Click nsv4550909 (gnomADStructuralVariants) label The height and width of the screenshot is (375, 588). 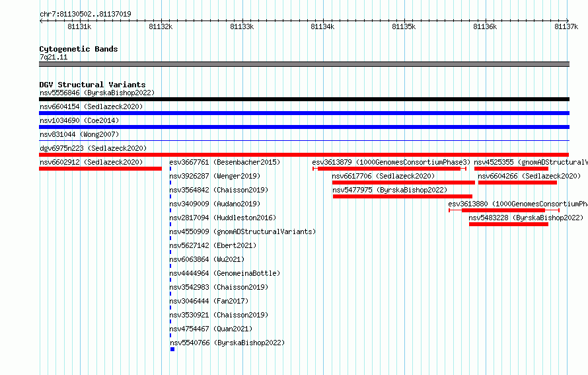click(242, 231)
